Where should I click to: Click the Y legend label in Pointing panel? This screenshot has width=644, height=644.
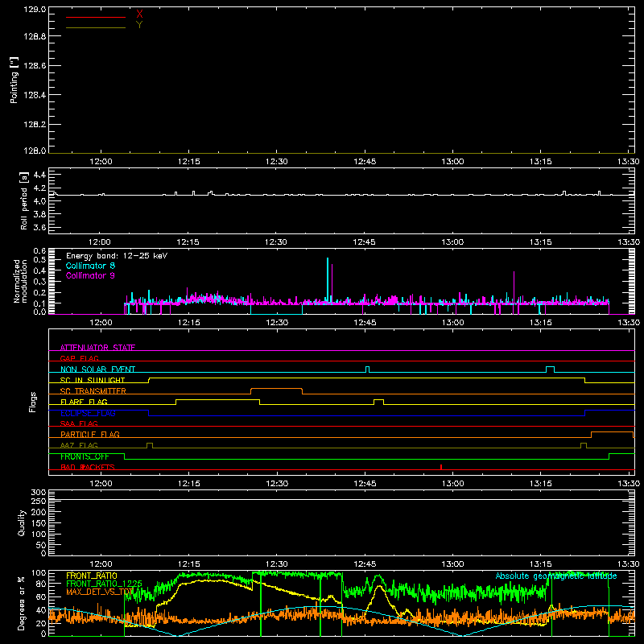pyautogui.click(x=139, y=25)
